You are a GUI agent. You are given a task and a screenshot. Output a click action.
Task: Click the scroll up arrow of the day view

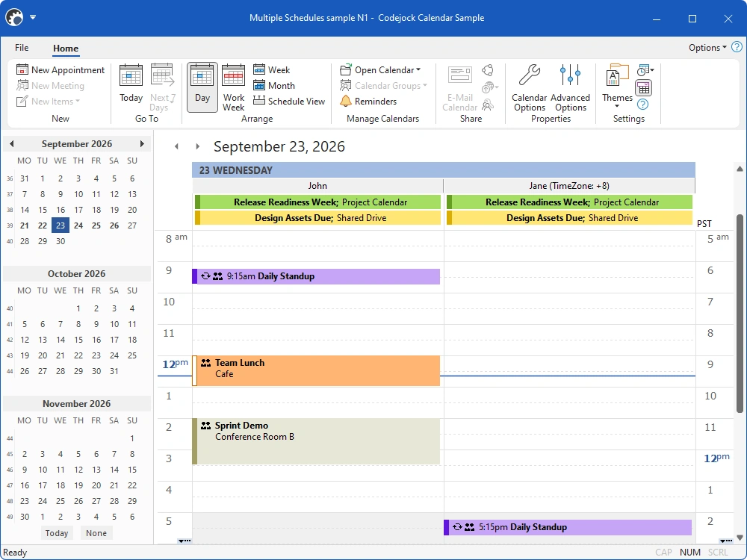click(740, 169)
